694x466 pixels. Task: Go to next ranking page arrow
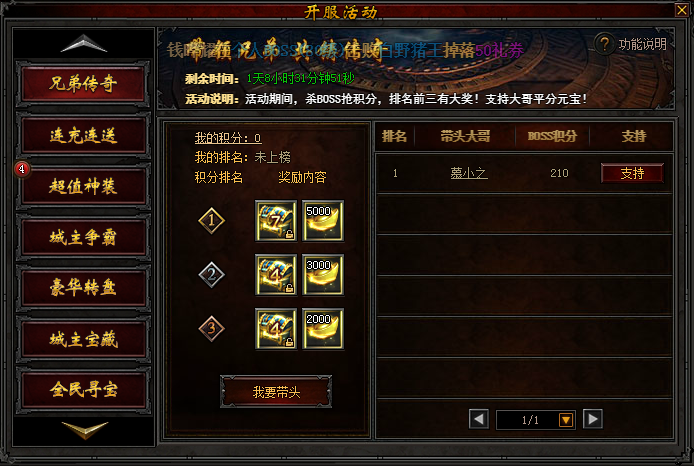coord(593,419)
